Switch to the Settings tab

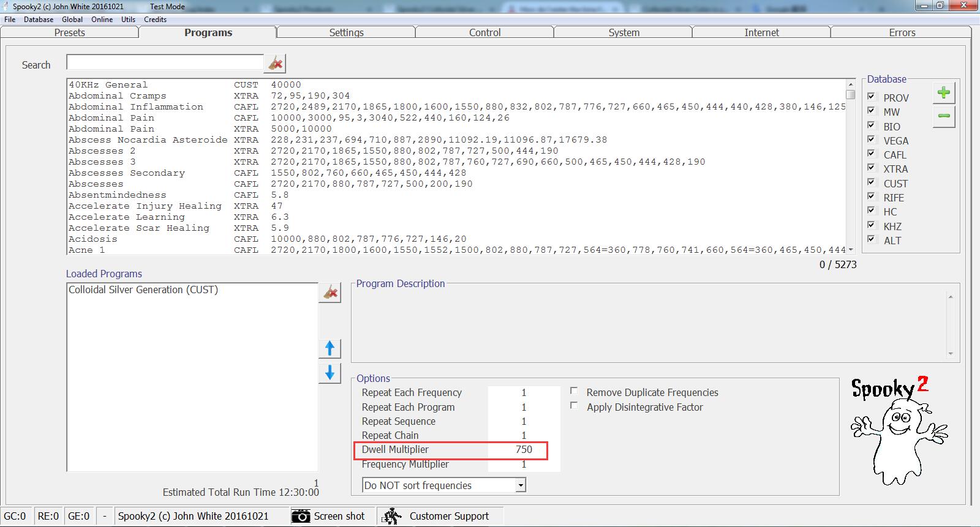point(346,32)
